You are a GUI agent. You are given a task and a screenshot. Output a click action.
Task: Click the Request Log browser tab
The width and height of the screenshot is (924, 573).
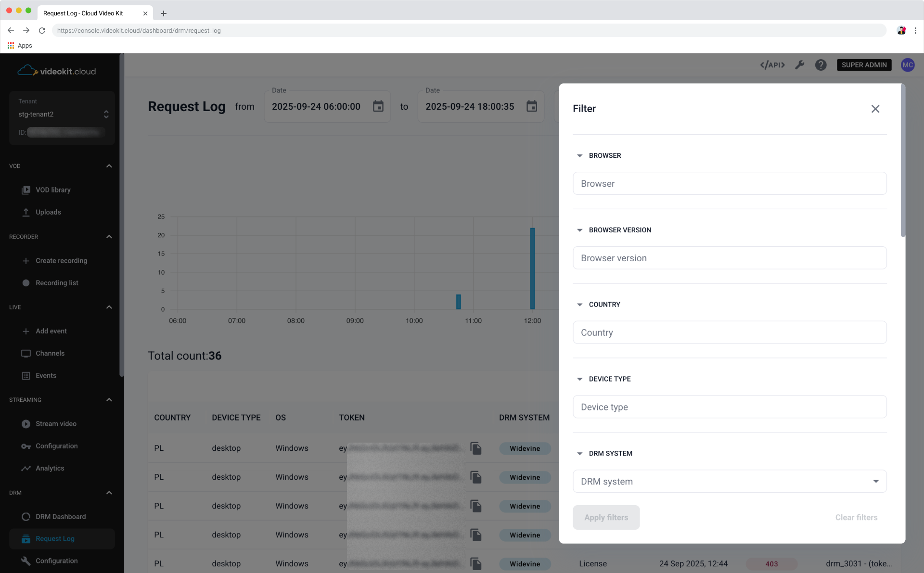tap(83, 13)
